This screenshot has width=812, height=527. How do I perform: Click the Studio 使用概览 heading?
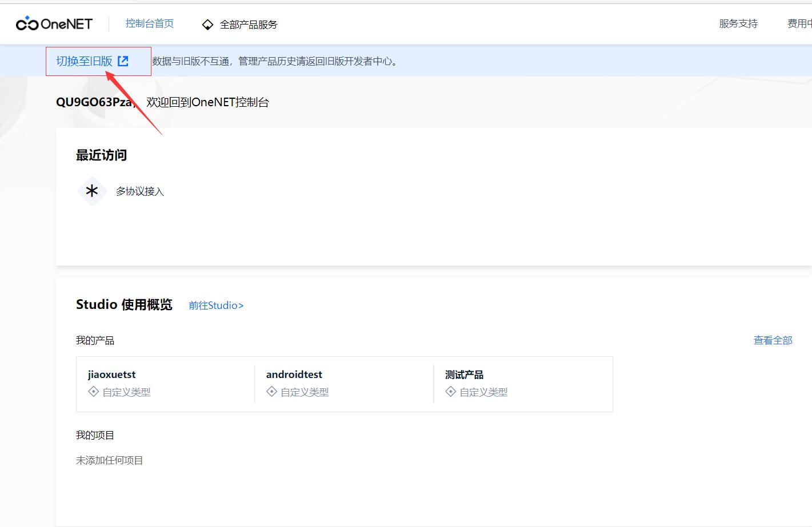[x=124, y=305]
